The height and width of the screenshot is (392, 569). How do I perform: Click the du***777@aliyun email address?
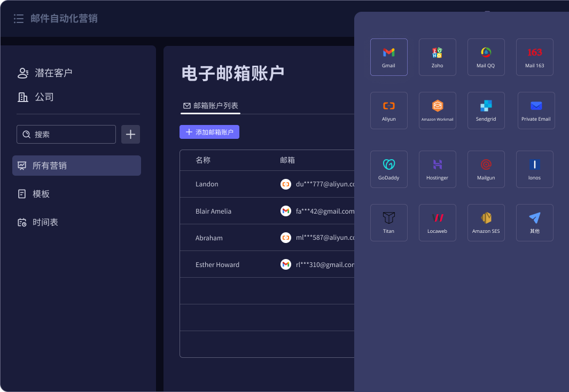(x=325, y=184)
